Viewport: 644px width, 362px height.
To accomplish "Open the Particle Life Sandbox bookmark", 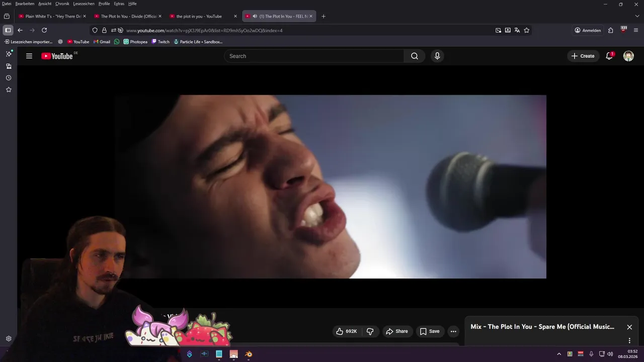I will pos(198,42).
